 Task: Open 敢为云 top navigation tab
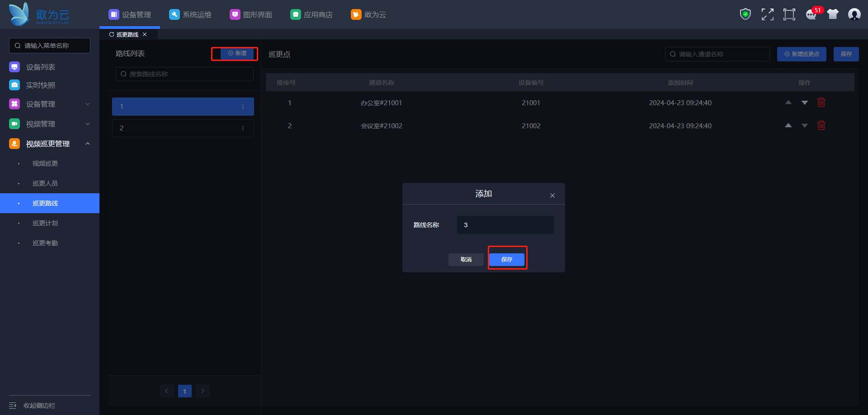coord(368,14)
